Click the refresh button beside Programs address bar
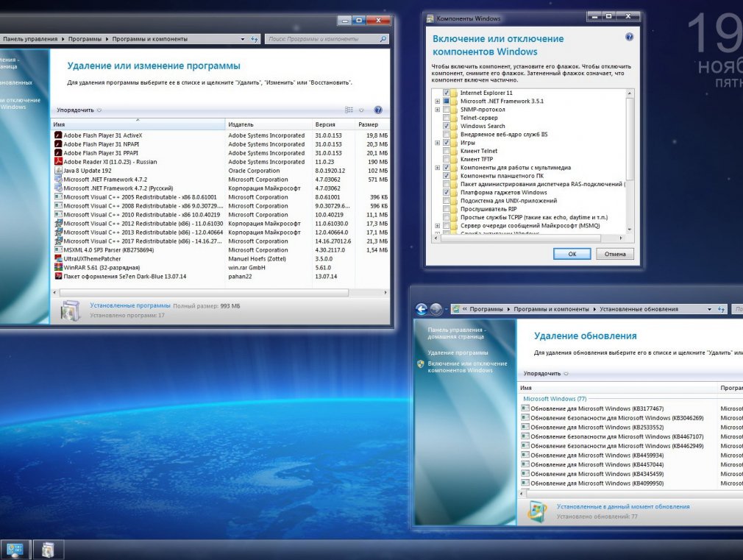Screen dimensions: 743x560 coord(255,39)
